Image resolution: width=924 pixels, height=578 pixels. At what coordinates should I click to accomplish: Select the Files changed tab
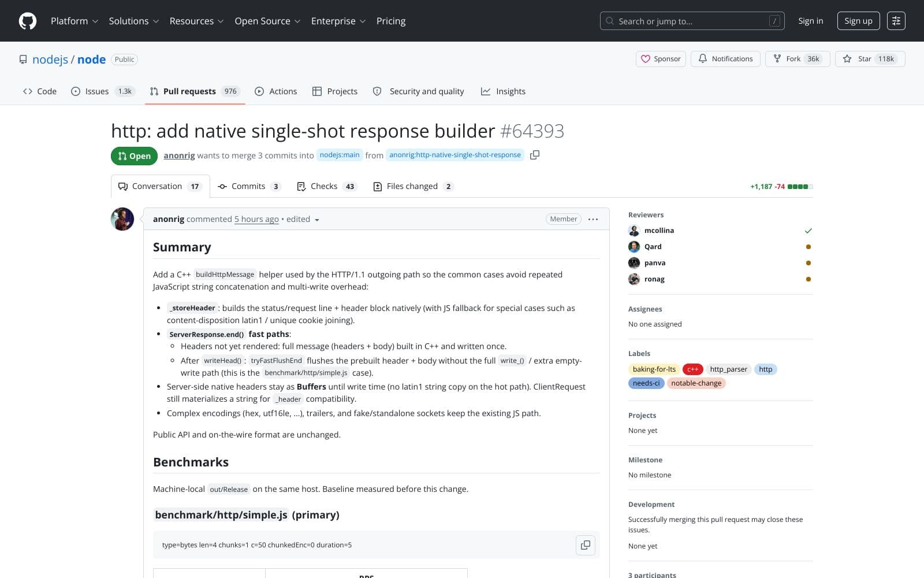point(413,186)
